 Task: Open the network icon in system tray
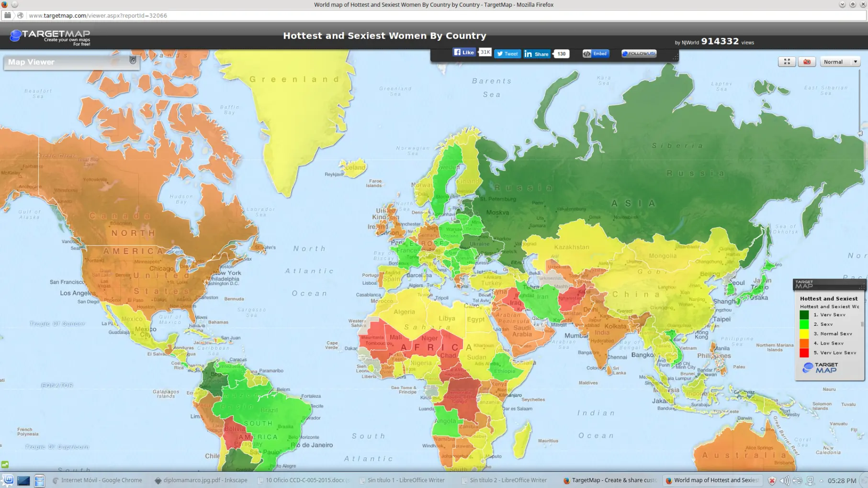810,481
